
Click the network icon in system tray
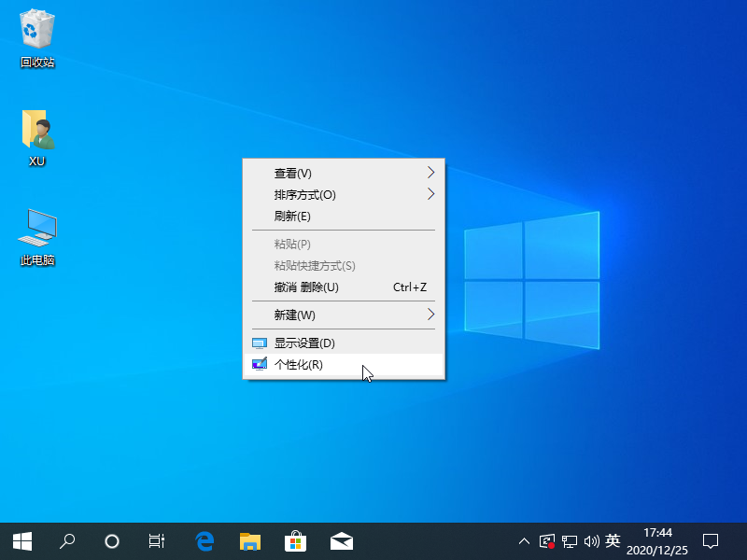coord(571,541)
